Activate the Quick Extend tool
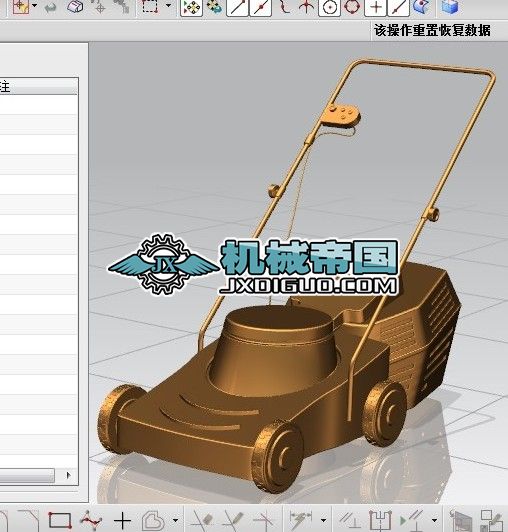 point(234,519)
